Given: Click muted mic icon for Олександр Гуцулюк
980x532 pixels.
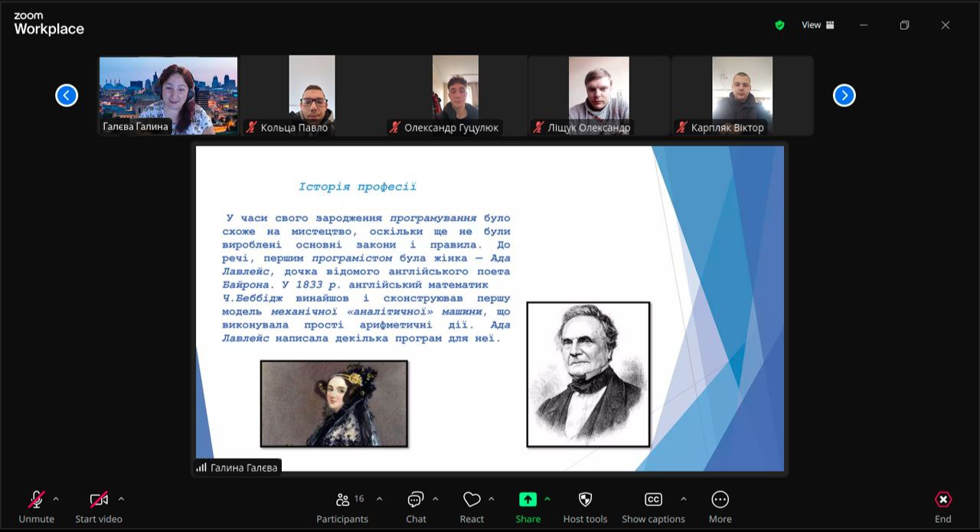Looking at the screenshot, I should (394, 127).
